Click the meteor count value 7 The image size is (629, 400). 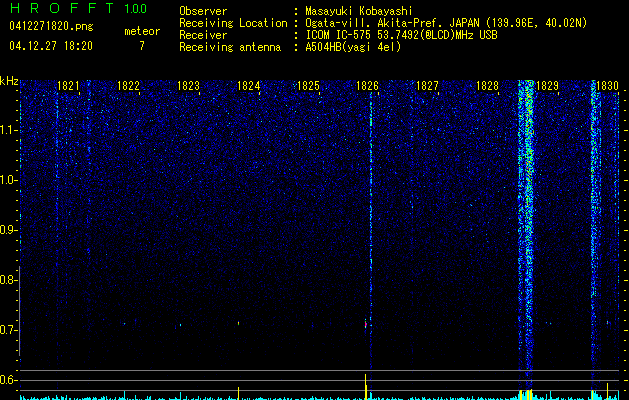pyautogui.click(x=142, y=46)
